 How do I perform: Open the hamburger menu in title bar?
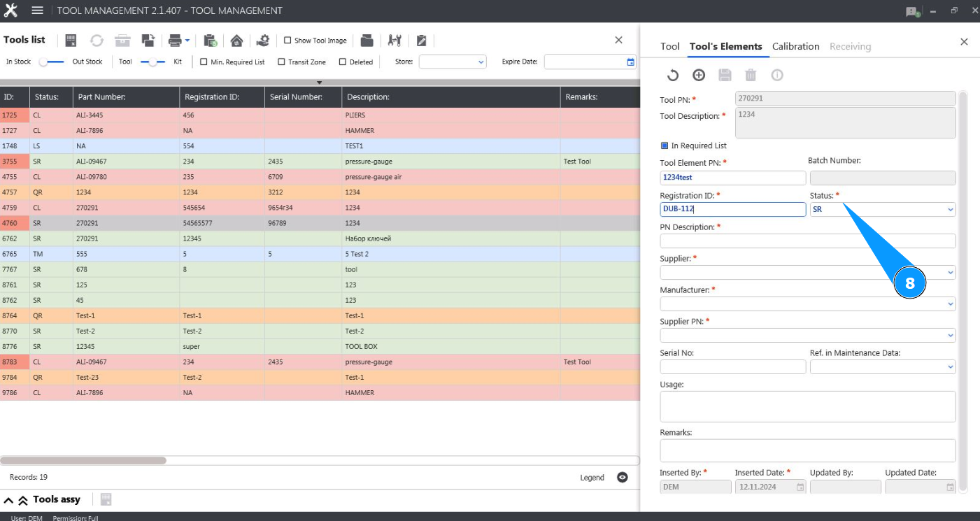point(38,10)
